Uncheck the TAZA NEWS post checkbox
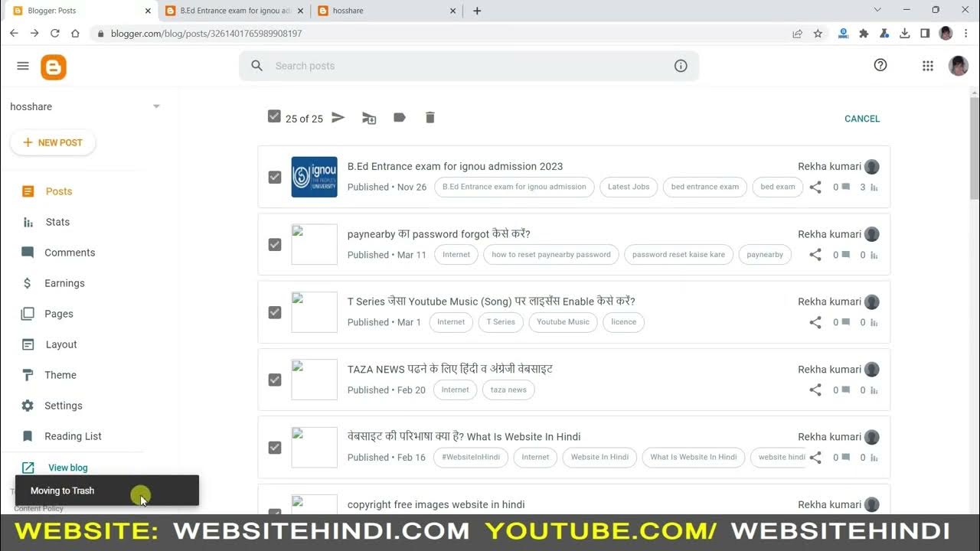980x551 pixels. tap(275, 380)
